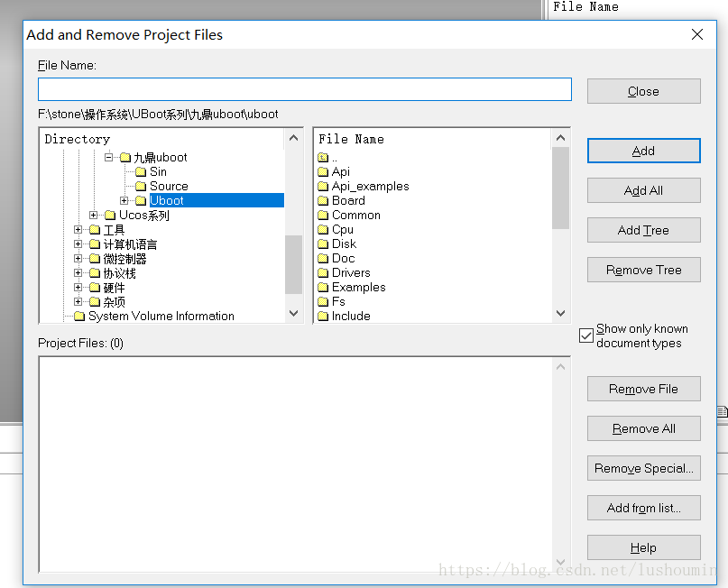The height and width of the screenshot is (588, 728).
Task: Click the 九鼎uboot folder icon
Action: [125, 158]
